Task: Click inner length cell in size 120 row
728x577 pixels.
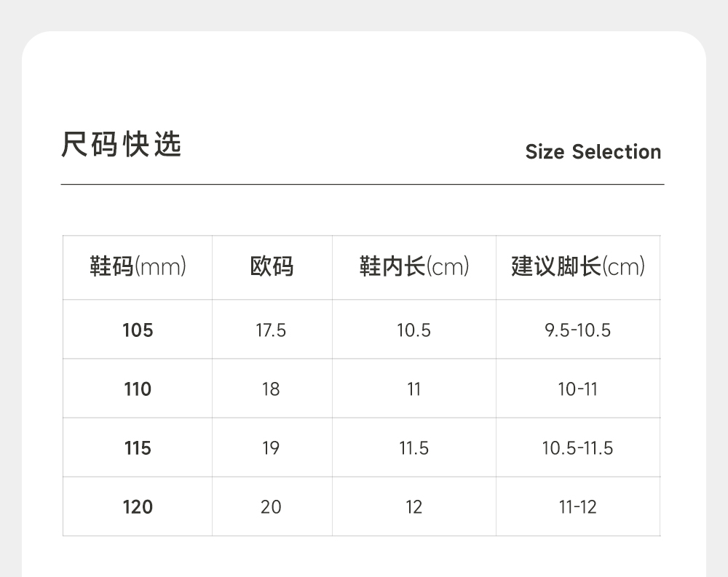Action: pos(414,507)
